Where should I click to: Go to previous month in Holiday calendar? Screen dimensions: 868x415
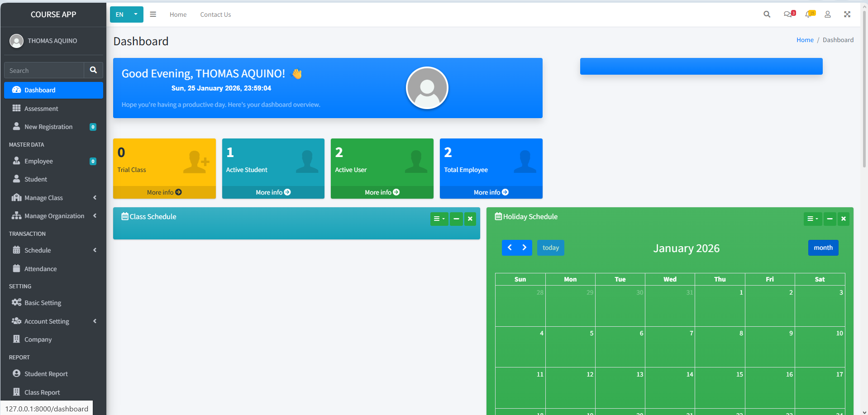coord(510,248)
